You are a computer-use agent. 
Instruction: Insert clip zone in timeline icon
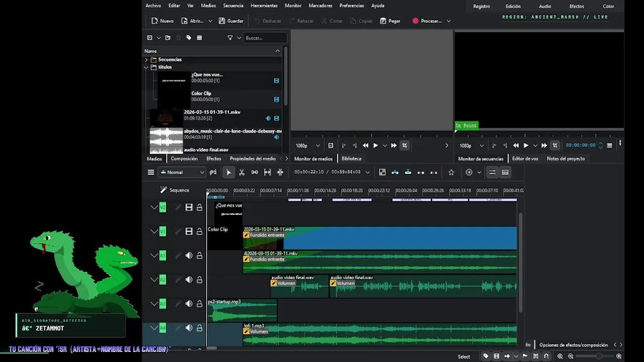click(395, 172)
